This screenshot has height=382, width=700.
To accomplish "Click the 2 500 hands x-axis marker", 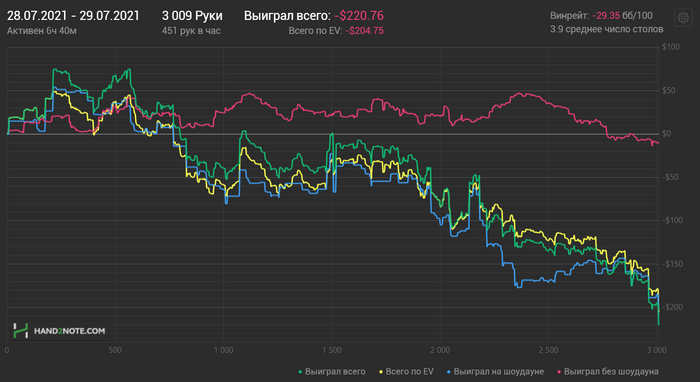I will 549,350.
